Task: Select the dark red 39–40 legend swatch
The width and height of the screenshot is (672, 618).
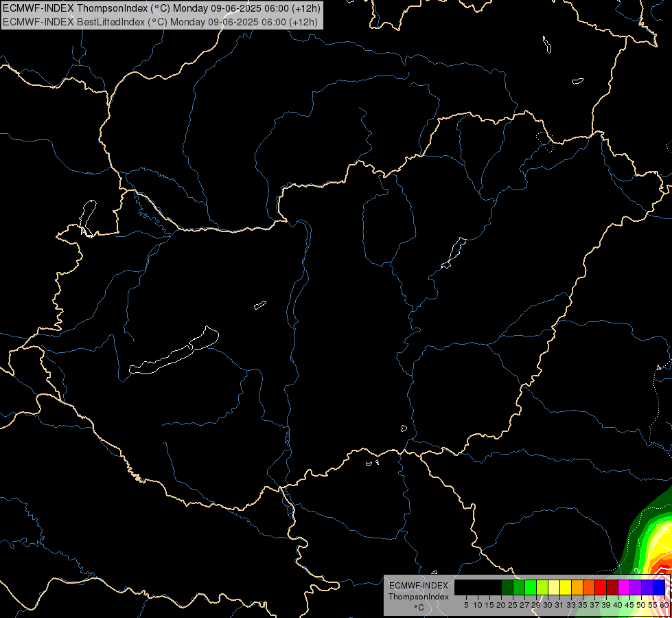Action: 612,588
